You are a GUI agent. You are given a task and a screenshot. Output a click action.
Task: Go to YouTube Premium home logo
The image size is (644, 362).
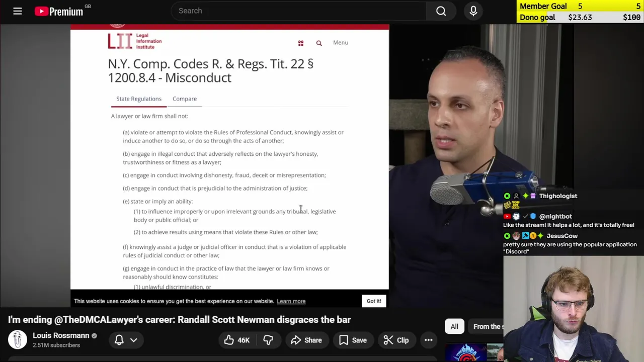59,11
